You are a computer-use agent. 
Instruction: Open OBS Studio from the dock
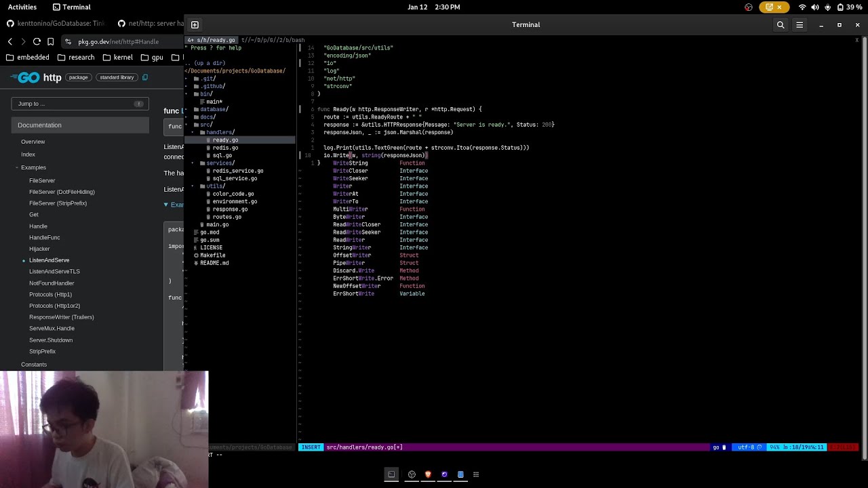tap(412, 474)
